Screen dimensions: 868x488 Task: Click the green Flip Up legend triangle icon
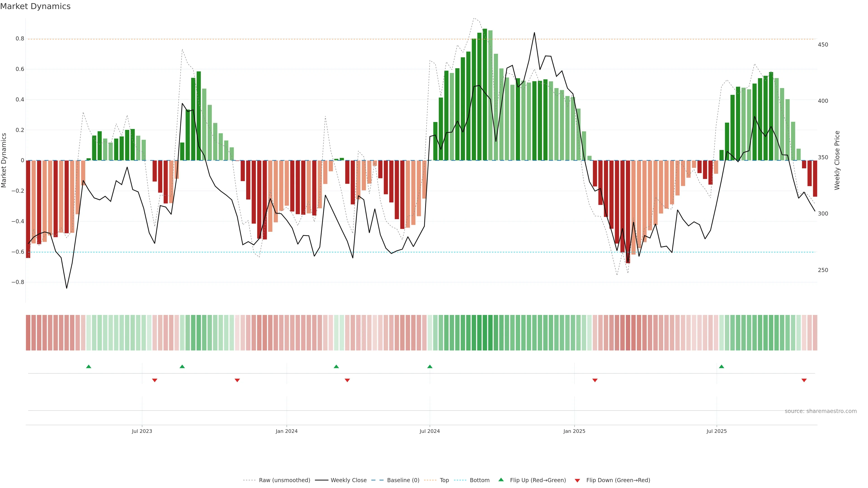point(501,480)
